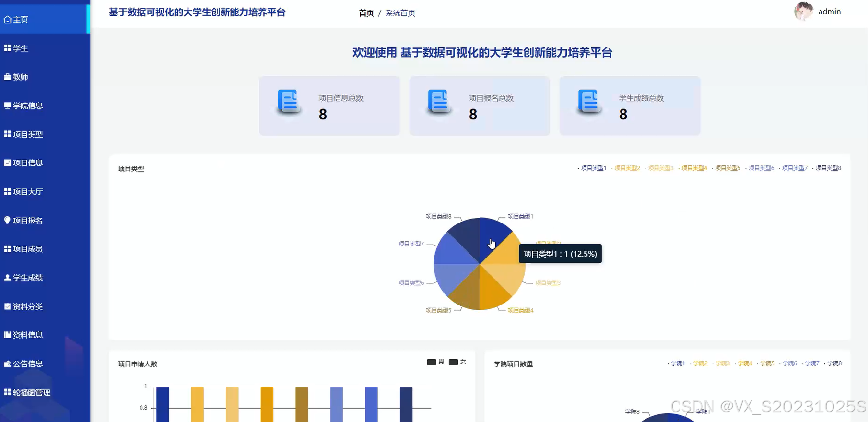Click the book icon beside 资料信息
This screenshot has height=422, width=868.
click(8, 335)
